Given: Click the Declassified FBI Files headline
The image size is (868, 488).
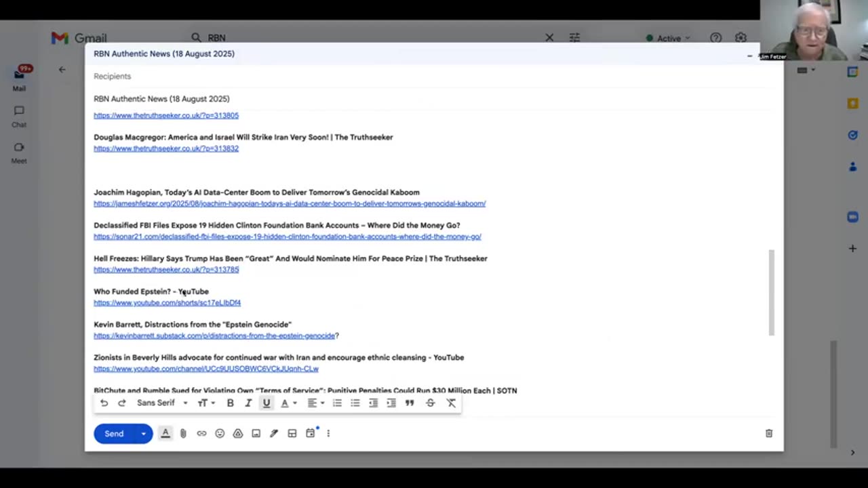Looking at the screenshot, I should click(x=277, y=225).
